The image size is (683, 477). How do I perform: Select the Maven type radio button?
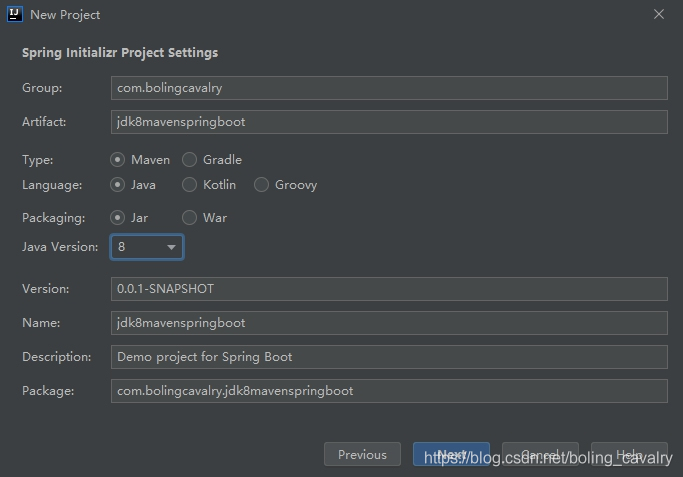click(x=117, y=160)
